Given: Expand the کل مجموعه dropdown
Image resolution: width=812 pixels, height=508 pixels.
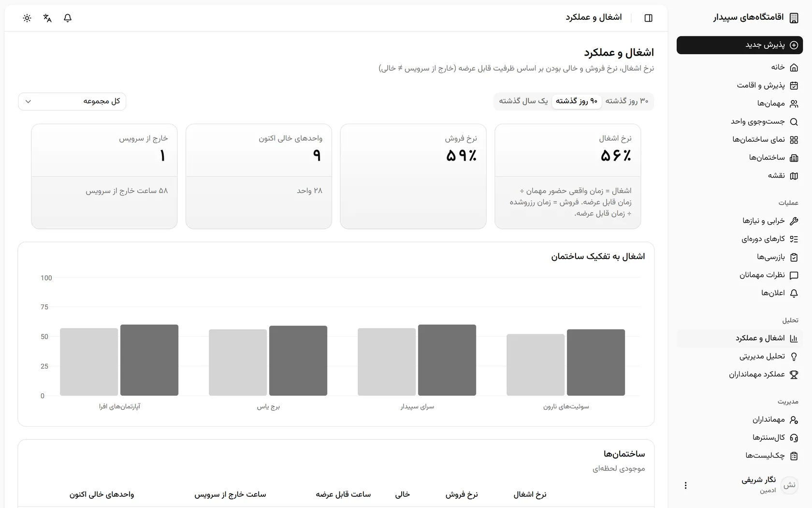Looking at the screenshot, I should 72,101.
